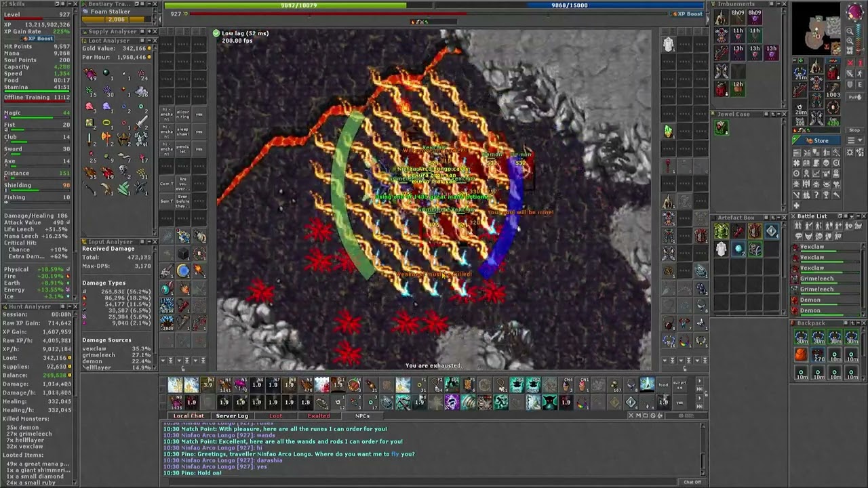The height and width of the screenshot is (488, 868).
Task: Click the green running-figure hotkey icon
Action: (x=501, y=402)
